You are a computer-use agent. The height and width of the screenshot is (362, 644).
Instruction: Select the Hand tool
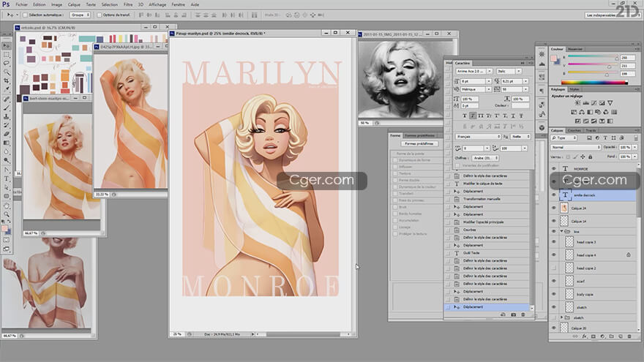click(x=6, y=206)
